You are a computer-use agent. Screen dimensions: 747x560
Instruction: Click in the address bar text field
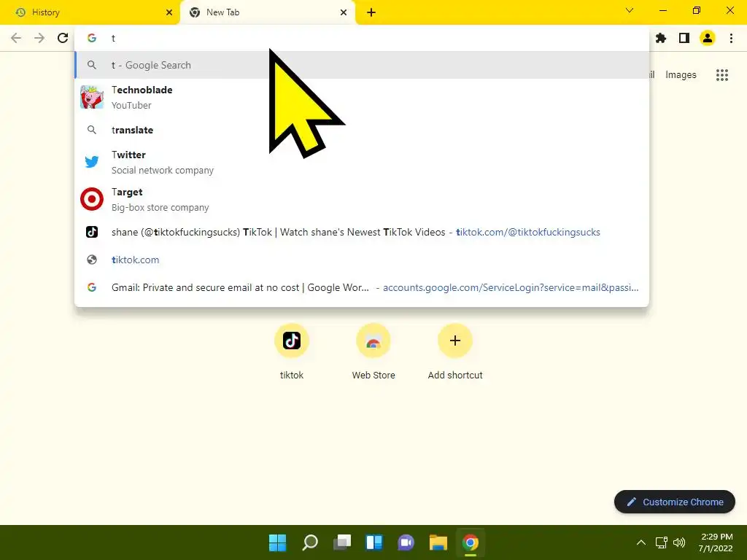362,38
